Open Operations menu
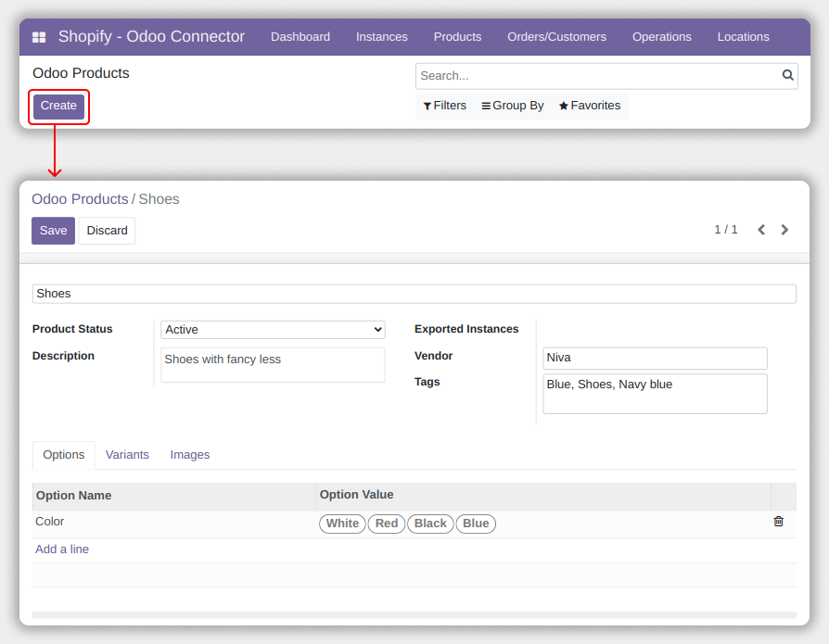829x644 pixels. coord(662,37)
